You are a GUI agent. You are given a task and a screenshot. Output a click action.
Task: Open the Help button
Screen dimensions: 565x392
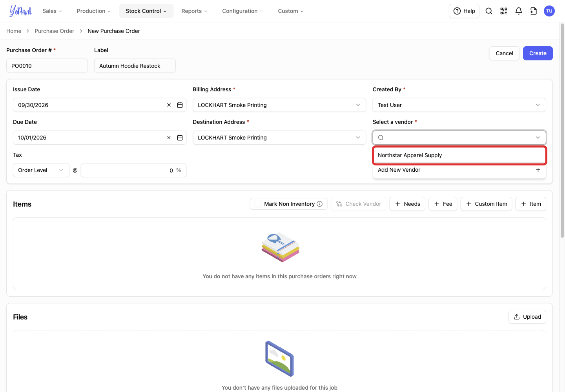(x=464, y=11)
